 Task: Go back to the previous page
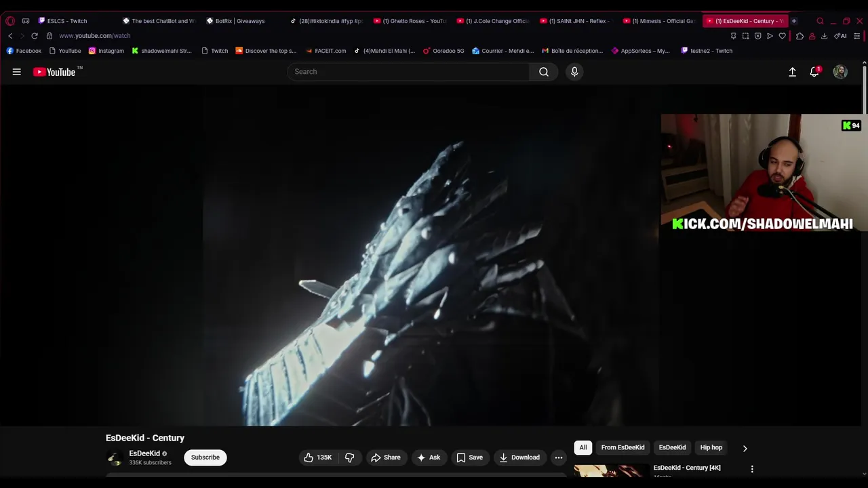[x=10, y=36]
